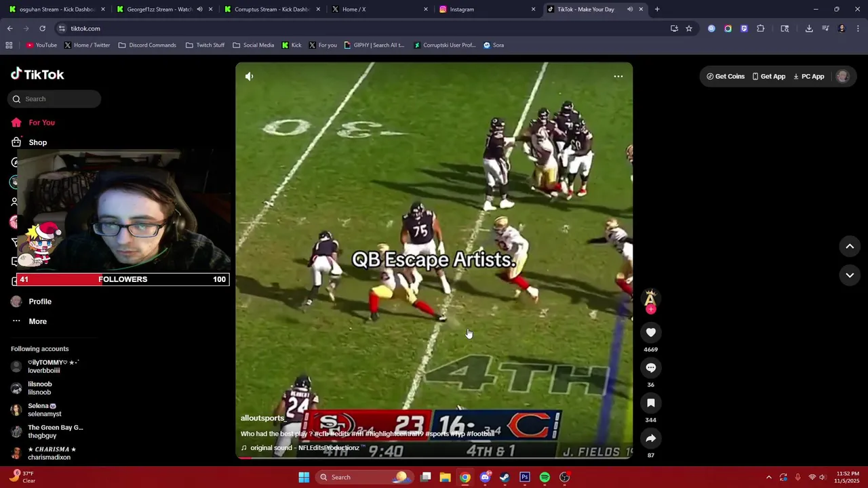Click the TikTok logo
This screenshot has height=488, width=868.
pos(37,75)
